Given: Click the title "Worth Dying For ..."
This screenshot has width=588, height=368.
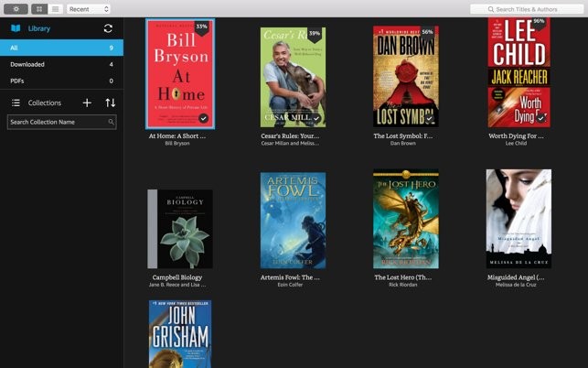Looking at the screenshot, I should point(516,135).
